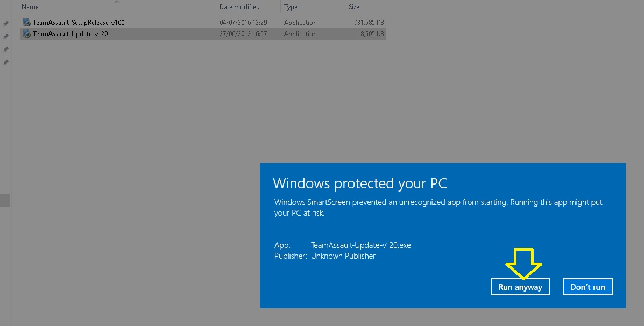Image resolution: width=644 pixels, height=326 pixels.
Task: Click size value 931,585 KB
Action: [x=369, y=22]
